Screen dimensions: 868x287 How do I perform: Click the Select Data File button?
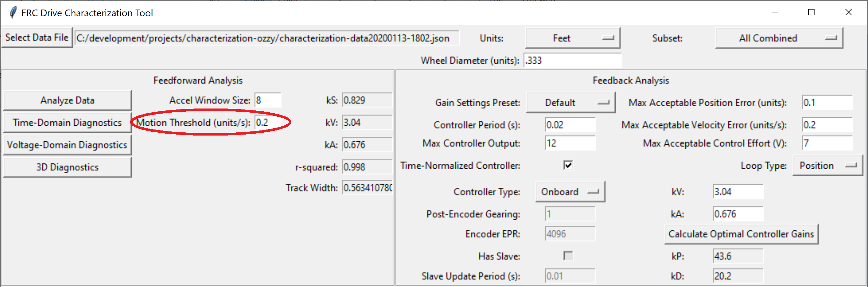[x=37, y=37]
